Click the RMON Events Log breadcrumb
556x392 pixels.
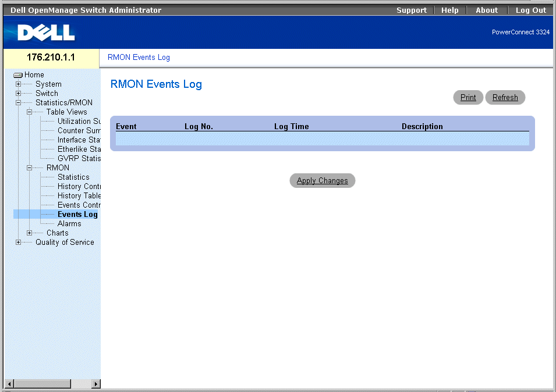point(139,58)
